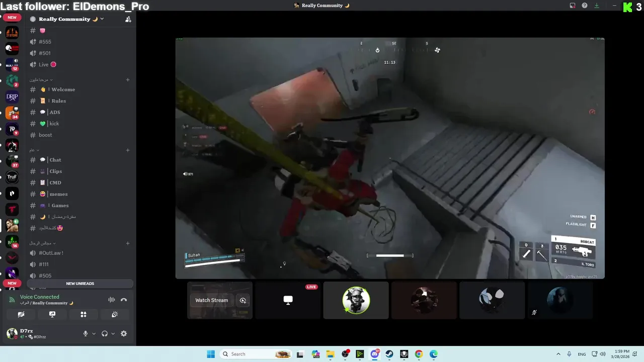The width and height of the screenshot is (644, 362).
Task: Select the green-ringed avatar participant tile
Action: pos(356,300)
